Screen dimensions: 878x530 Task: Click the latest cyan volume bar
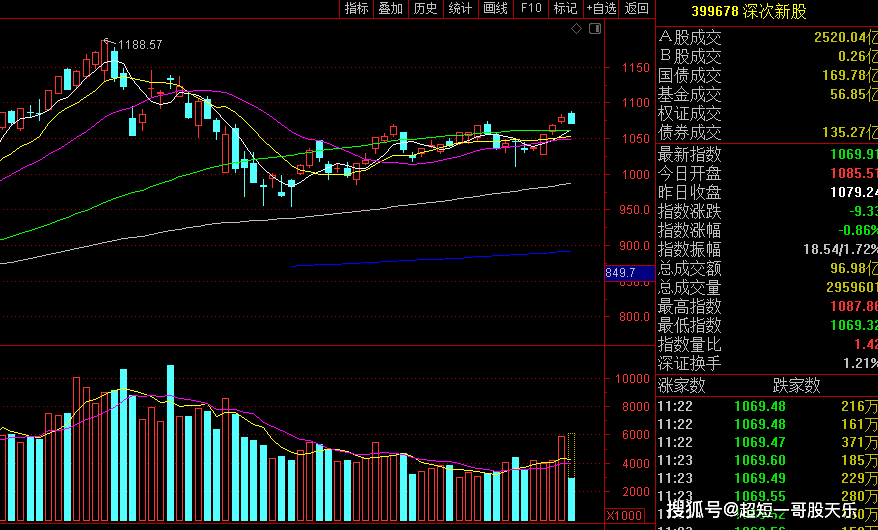click(x=572, y=499)
